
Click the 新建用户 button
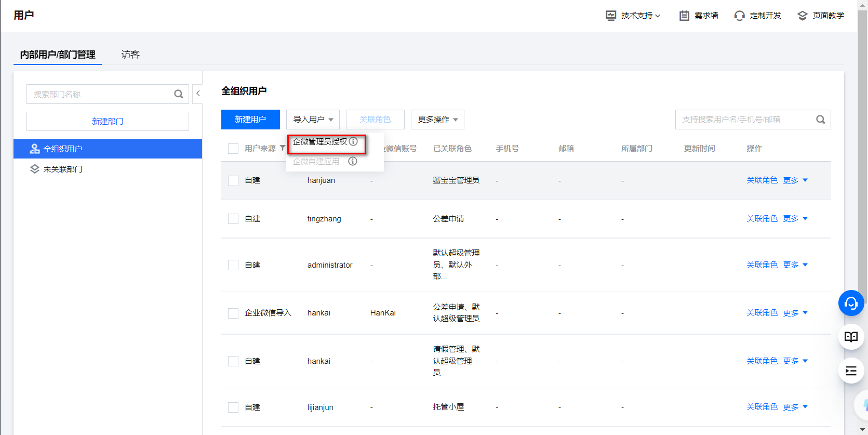tap(250, 120)
